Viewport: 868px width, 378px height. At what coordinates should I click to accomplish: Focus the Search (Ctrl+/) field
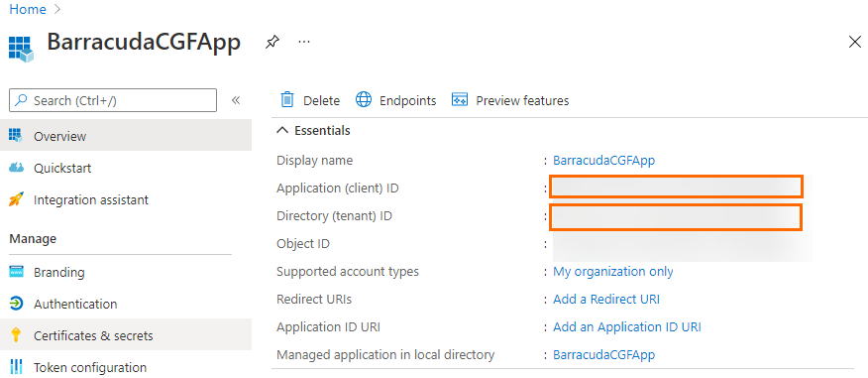click(113, 100)
